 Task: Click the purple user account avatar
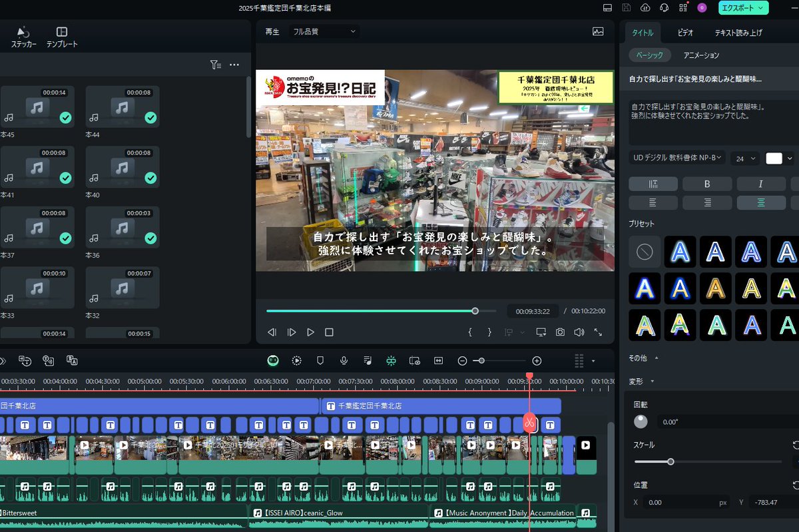[702, 8]
